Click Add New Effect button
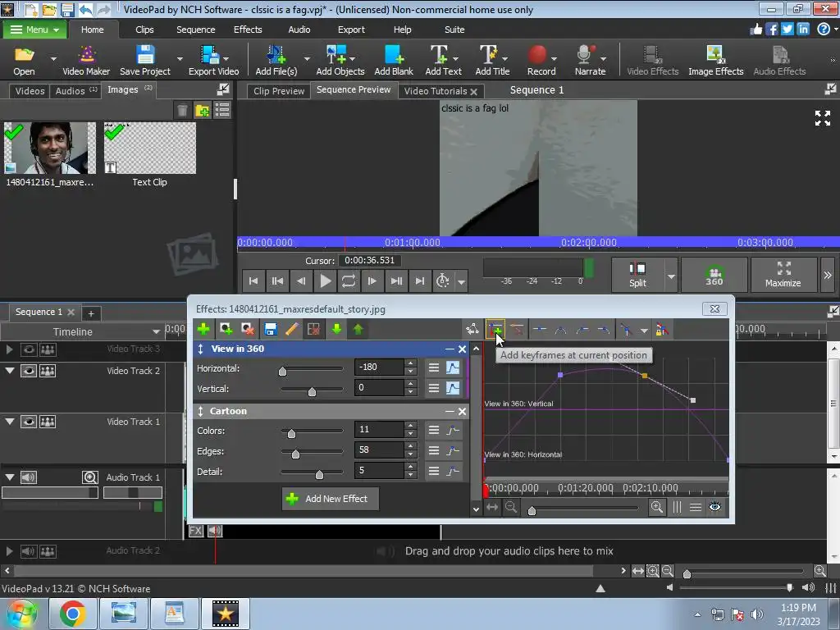Viewport: 840px width, 630px height. (x=330, y=499)
